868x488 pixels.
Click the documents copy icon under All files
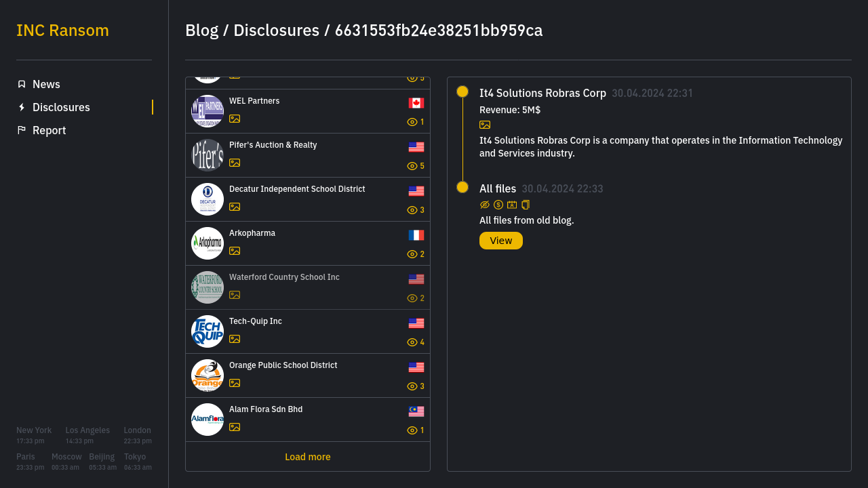[526, 205]
